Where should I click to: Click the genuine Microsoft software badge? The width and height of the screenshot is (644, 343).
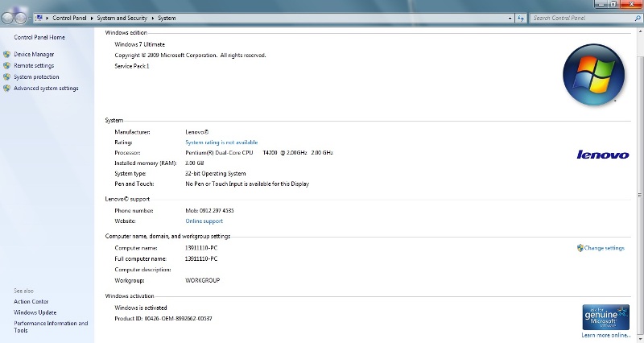[606, 316]
